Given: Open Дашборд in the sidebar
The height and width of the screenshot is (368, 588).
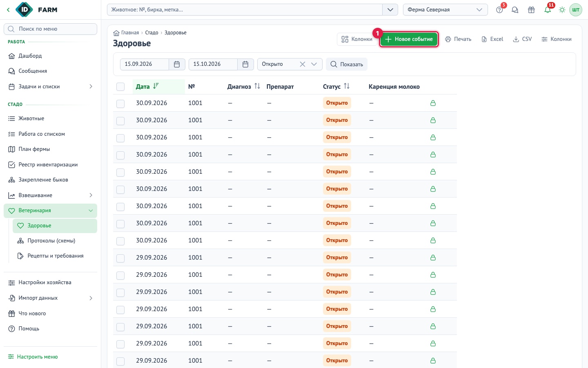Looking at the screenshot, I should [50, 56].
